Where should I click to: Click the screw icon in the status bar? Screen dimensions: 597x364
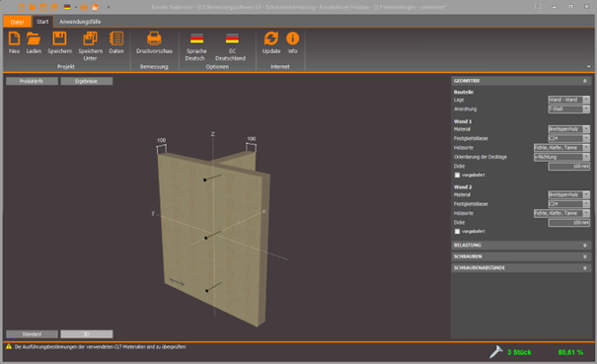coord(496,351)
